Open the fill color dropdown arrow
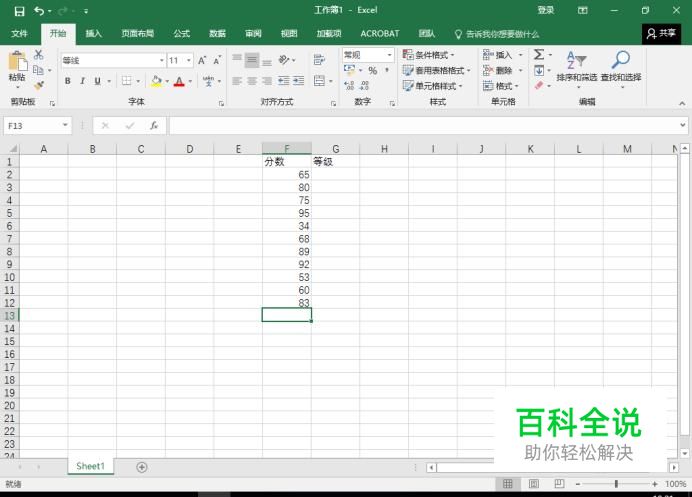The image size is (692, 497). pos(167,81)
